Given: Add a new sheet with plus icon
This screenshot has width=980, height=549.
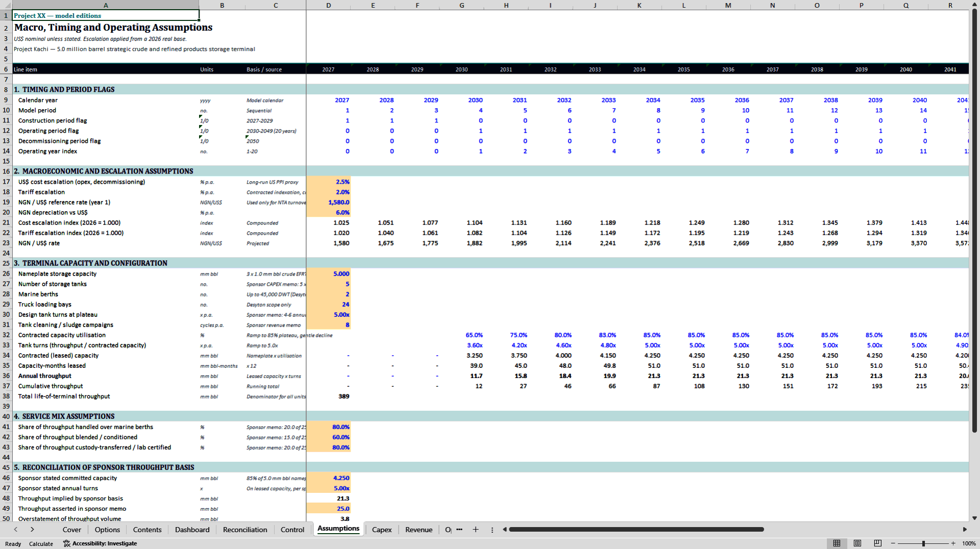Looking at the screenshot, I should click(476, 530).
